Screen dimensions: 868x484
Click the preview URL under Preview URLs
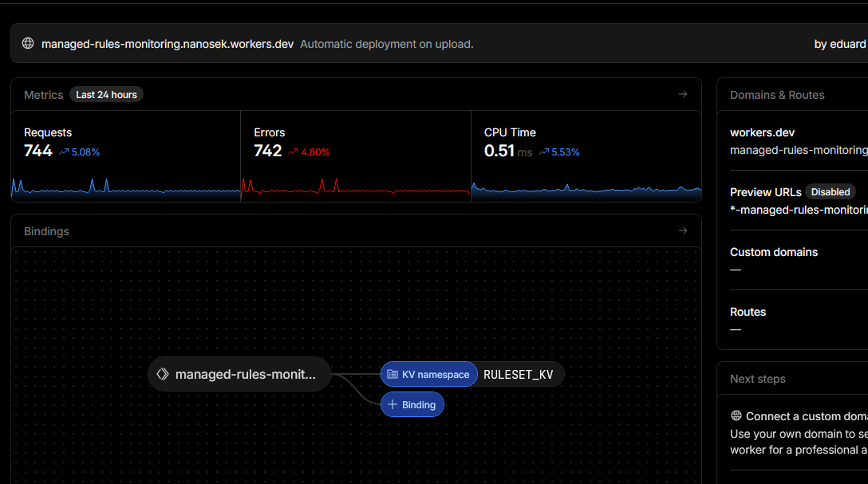pos(798,210)
